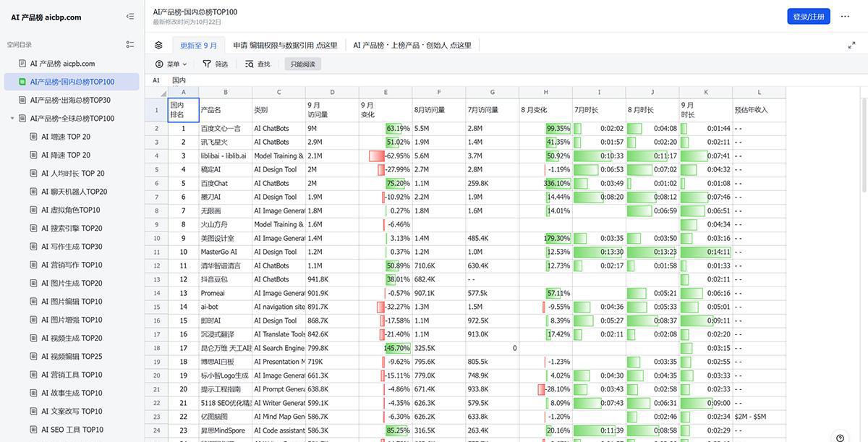
Task: Click the help icon at bottom right
Action: click(x=840, y=438)
